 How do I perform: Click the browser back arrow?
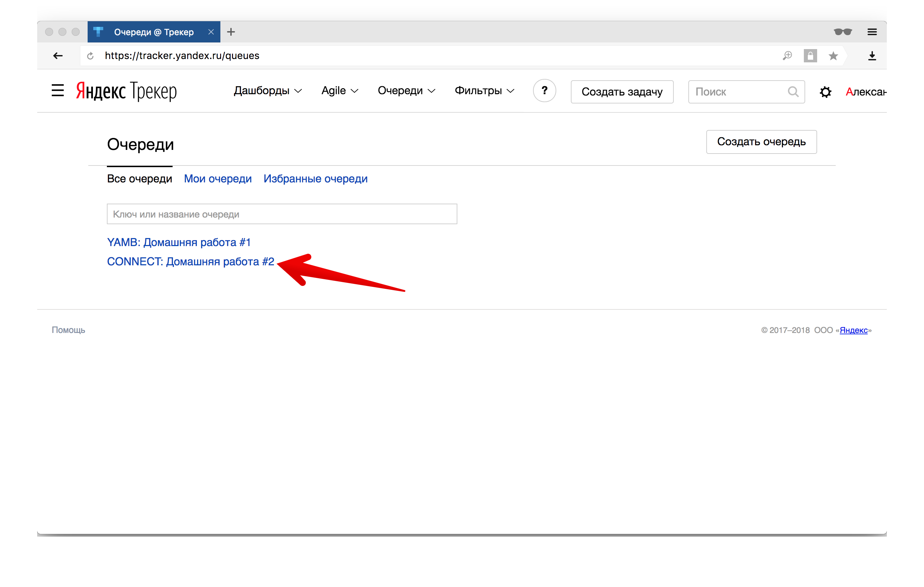[58, 56]
